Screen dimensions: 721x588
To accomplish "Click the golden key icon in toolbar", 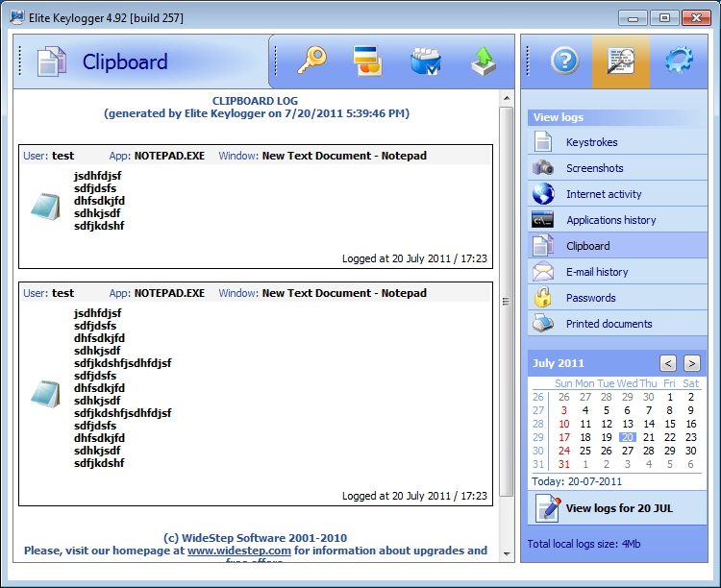I will pyautogui.click(x=311, y=61).
